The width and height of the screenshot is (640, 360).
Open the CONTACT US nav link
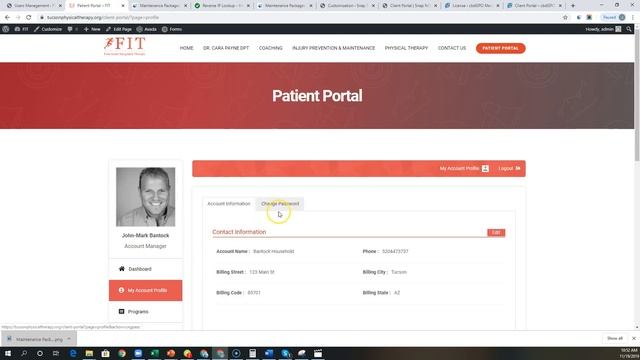click(452, 48)
